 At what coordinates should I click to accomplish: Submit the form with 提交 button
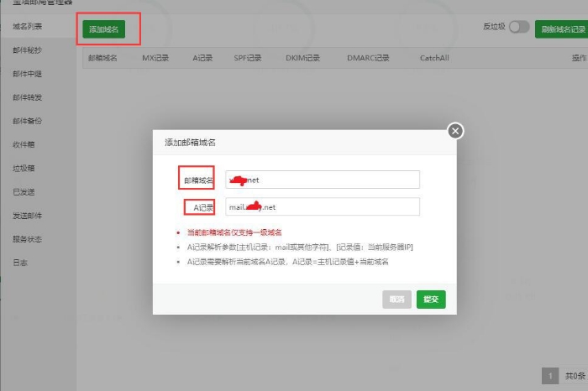431,299
